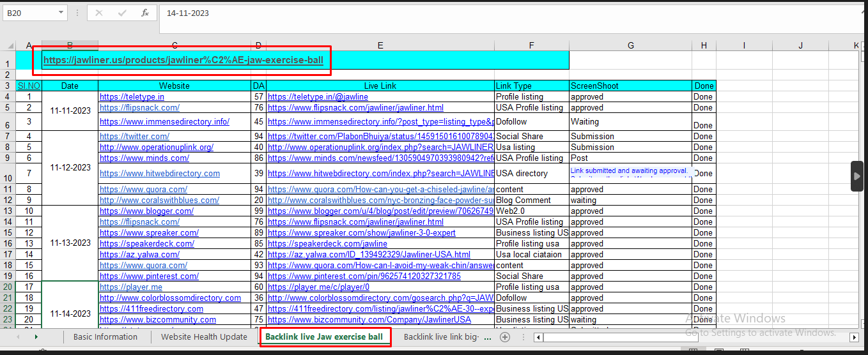Open the https://www.spreaker.com/ website link

(150, 232)
